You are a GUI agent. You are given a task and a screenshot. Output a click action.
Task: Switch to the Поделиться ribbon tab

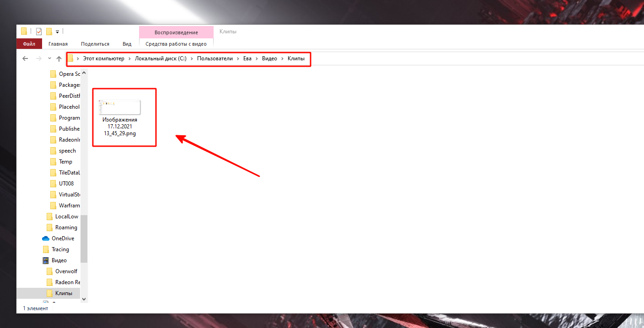click(95, 44)
